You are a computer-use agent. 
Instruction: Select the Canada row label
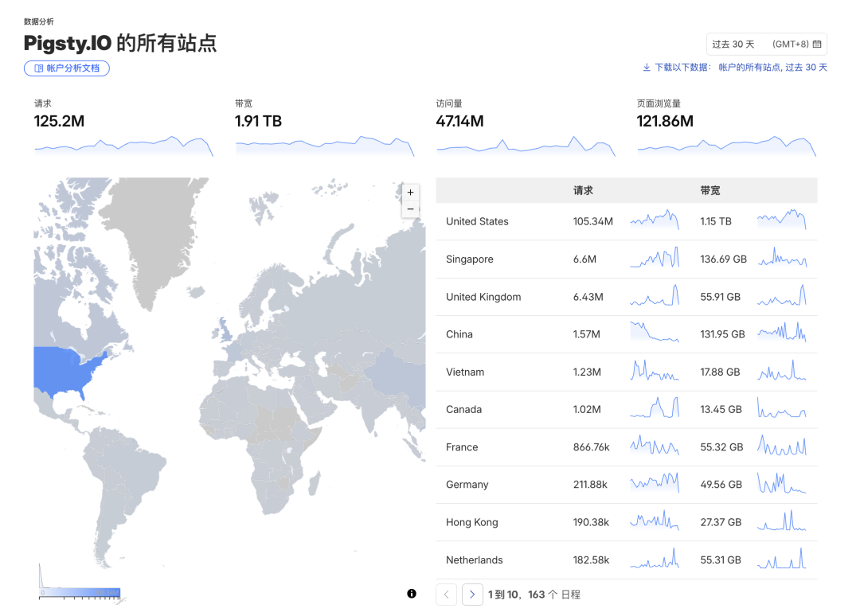pyautogui.click(x=464, y=409)
